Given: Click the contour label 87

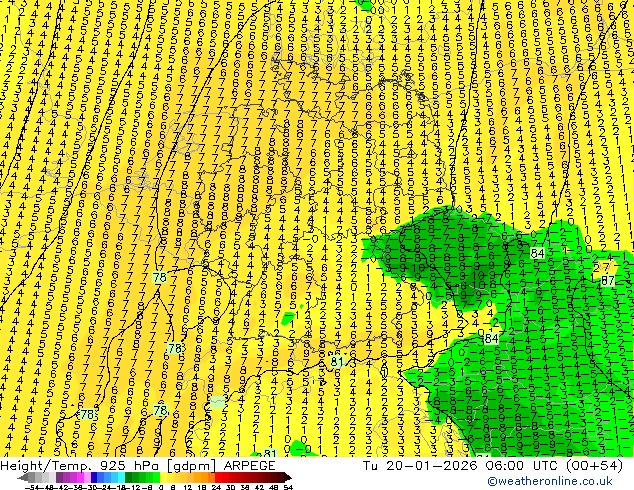Looking at the screenshot, I should [x=608, y=280].
